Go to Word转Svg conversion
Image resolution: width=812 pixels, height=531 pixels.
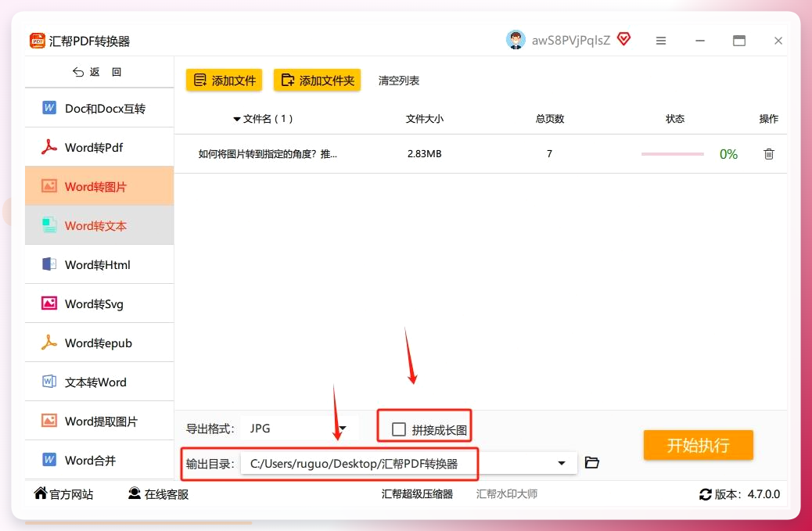coord(99,303)
